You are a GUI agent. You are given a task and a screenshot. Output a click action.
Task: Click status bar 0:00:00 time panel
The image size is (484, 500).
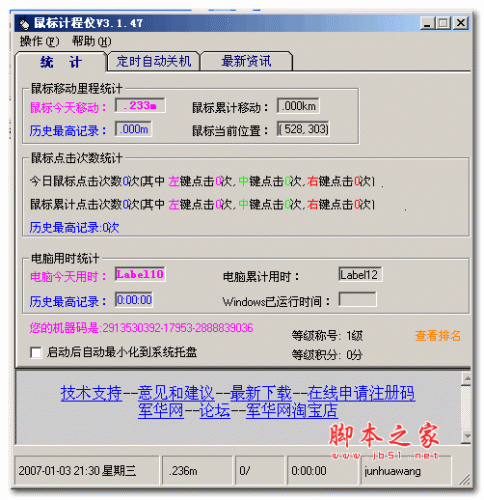322,471
